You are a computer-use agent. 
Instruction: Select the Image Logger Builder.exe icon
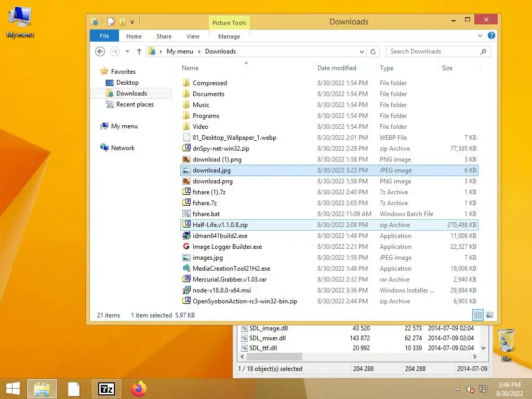pyautogui.click(x=187, y=246)
